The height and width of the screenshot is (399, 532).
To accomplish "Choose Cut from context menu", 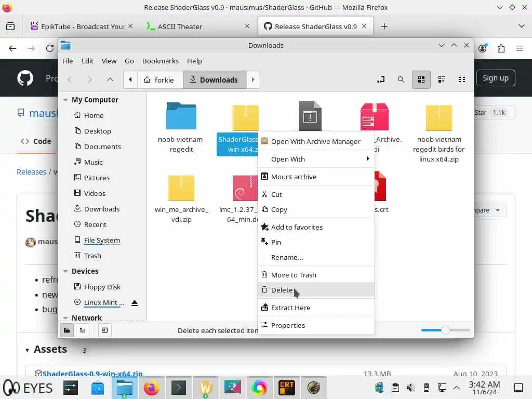I will point(316,194).
